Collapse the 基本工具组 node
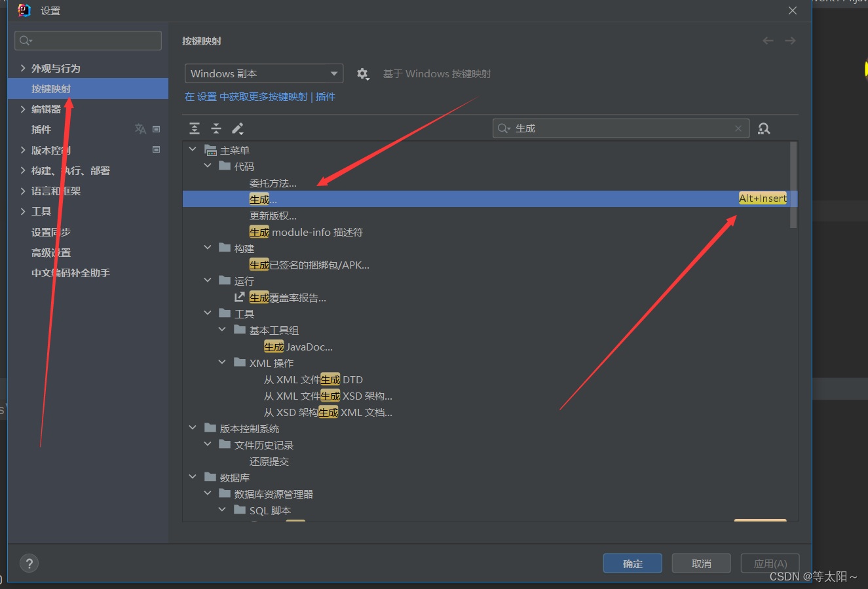868x589 pixels. pos(222,330)
